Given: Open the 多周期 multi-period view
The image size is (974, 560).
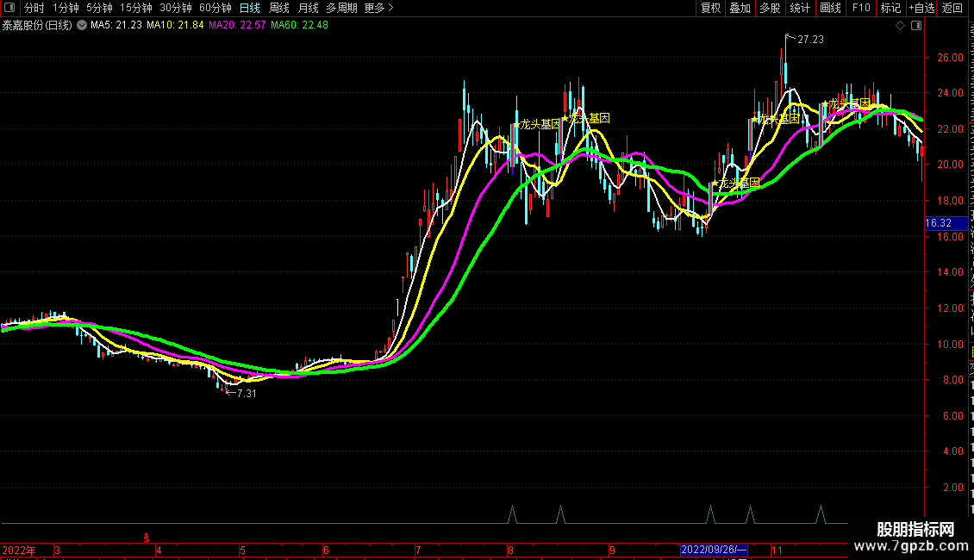Looking at the screenshot, I should (341, 8).
